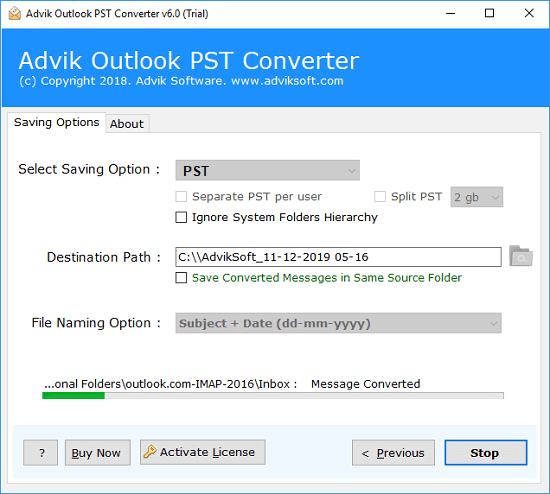Stop the conversion with the Stop button
This screenshot has height=494, width=550.
[486, 453]
